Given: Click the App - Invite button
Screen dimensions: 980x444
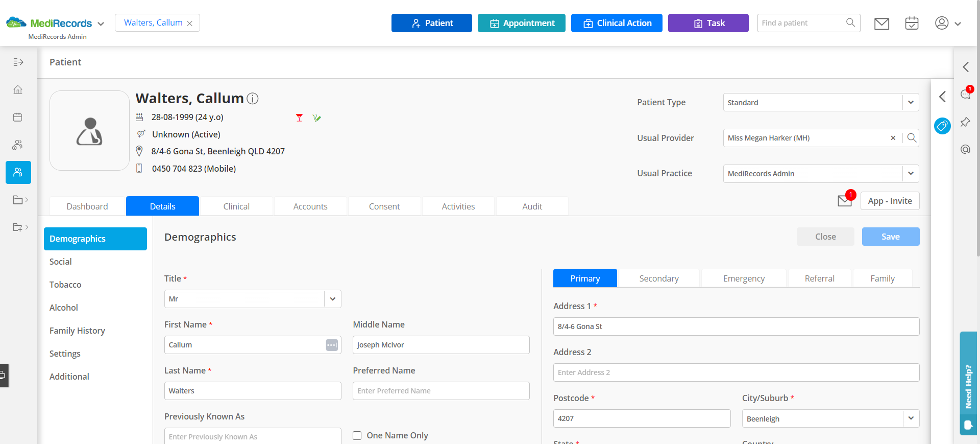Looking at the screenshot, I should click(890, 201).
